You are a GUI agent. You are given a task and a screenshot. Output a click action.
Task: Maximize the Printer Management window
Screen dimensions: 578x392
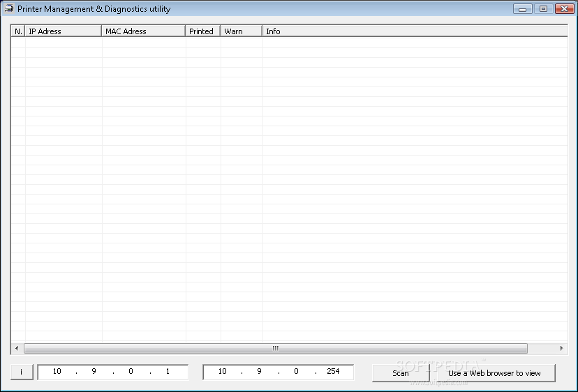click(543, 8)
